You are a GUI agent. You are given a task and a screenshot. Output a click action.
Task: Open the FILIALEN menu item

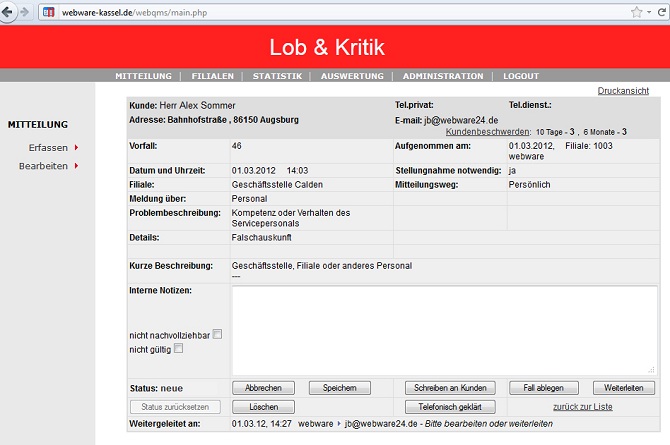212,76
